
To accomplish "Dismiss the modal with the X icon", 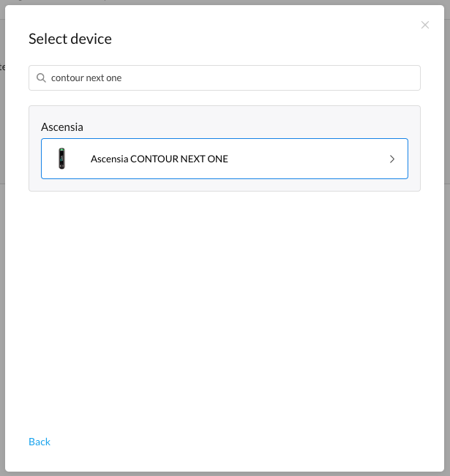I will 425,25.
